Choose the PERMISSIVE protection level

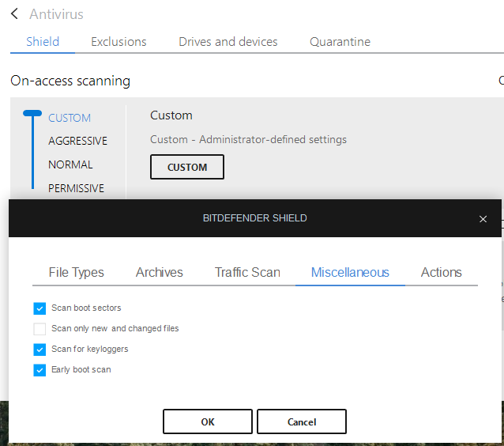[76, 188]
